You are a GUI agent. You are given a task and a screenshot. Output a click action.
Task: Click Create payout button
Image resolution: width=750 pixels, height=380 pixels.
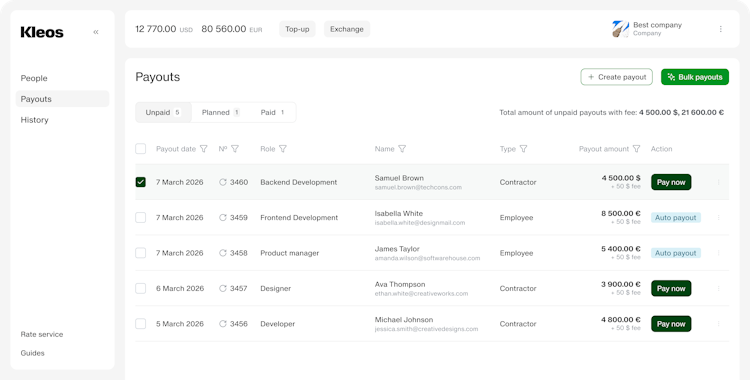point(617,77)
